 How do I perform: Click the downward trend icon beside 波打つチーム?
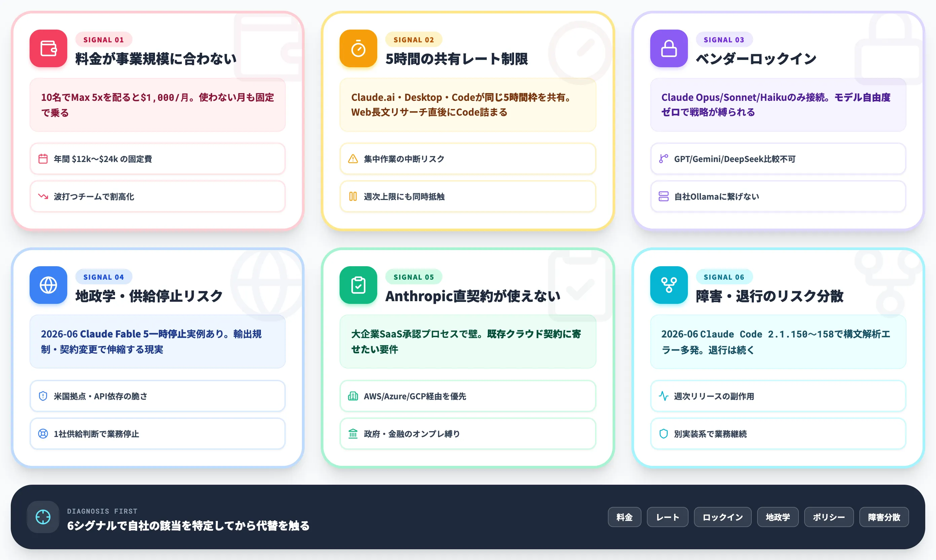pos(43,197)
